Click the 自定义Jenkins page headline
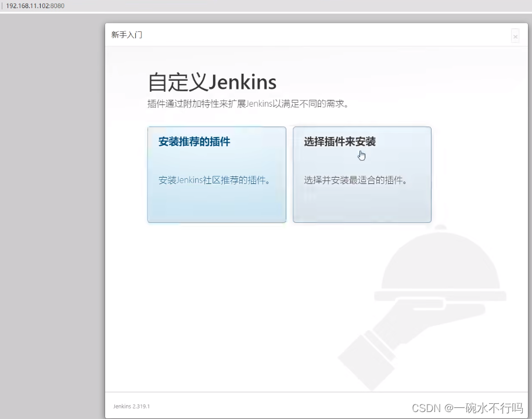532x419 pixels. click(213, 82)
